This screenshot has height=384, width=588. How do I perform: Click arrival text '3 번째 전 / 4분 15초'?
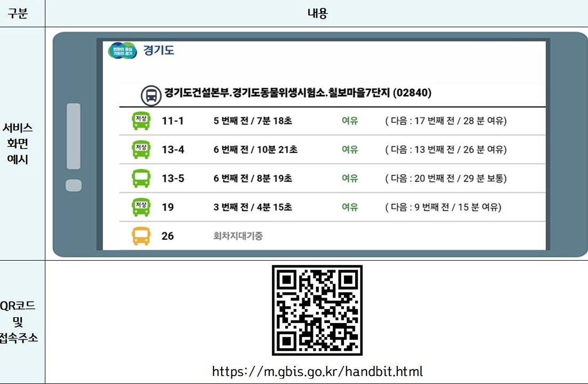(x=253, y=207)
